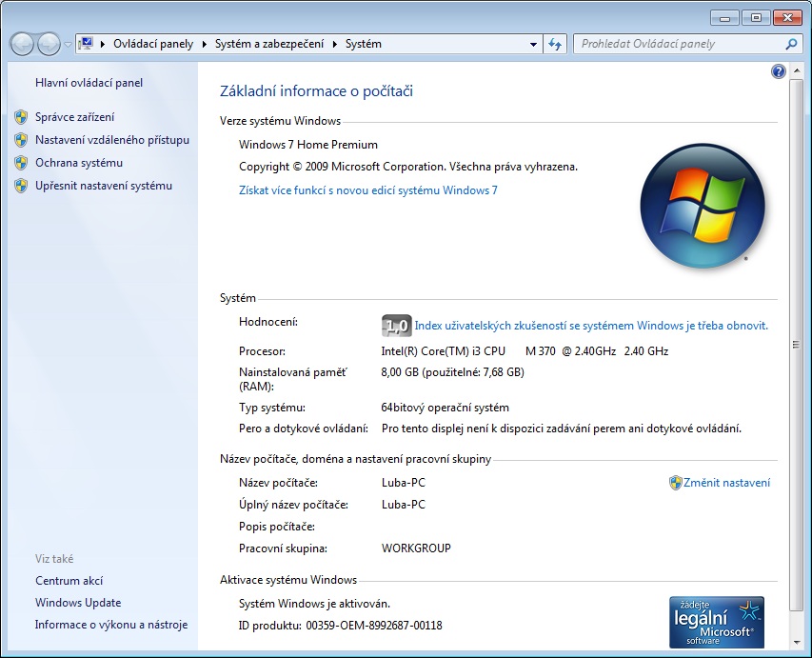812x658 pixels.
Task: Click the genuine Microsoft software badge
Action: point(716,622)
